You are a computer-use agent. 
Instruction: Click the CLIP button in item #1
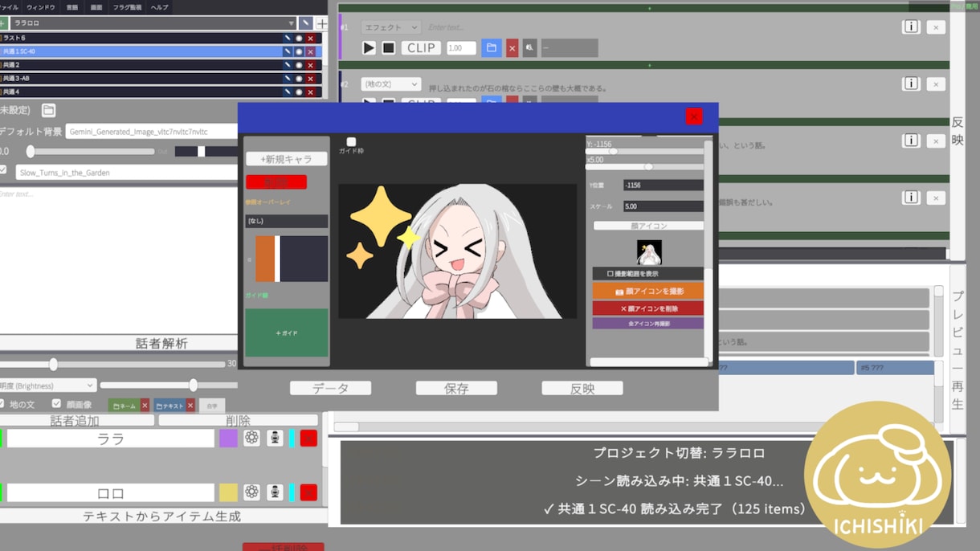click(x=421, y=48)
